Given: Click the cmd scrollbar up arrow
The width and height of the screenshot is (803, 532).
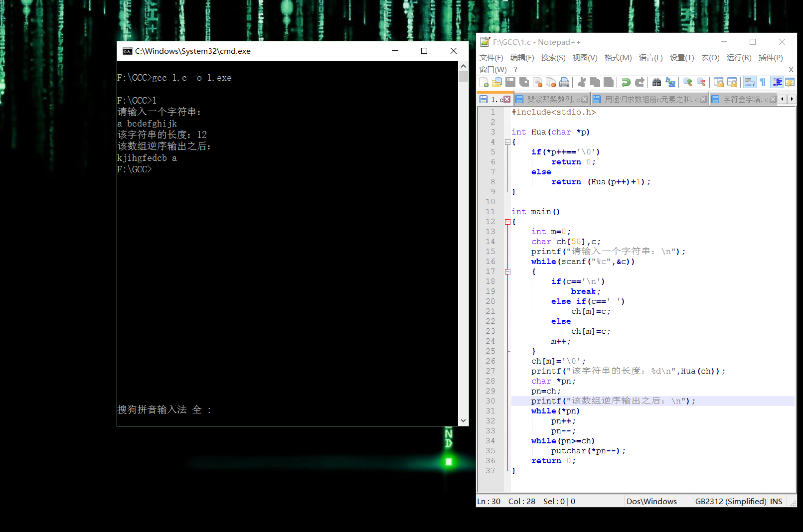Looking at the screenshot, I should [463, 66].
